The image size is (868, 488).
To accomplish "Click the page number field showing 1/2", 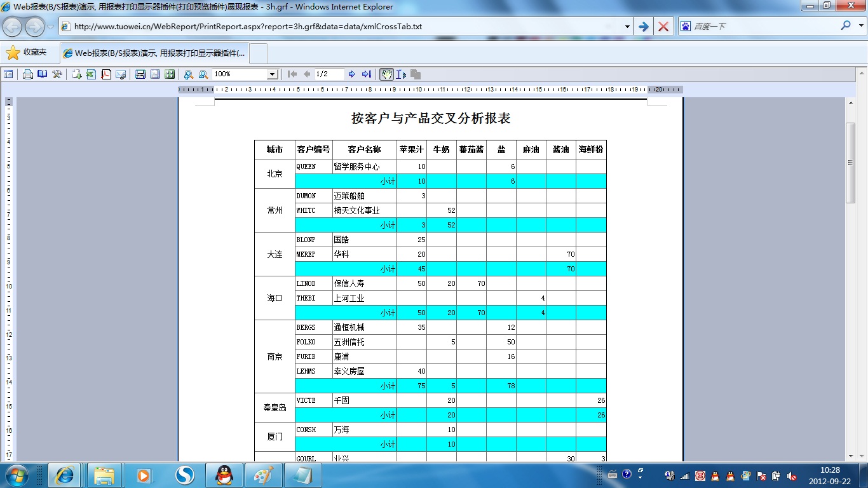I will 329,74.
